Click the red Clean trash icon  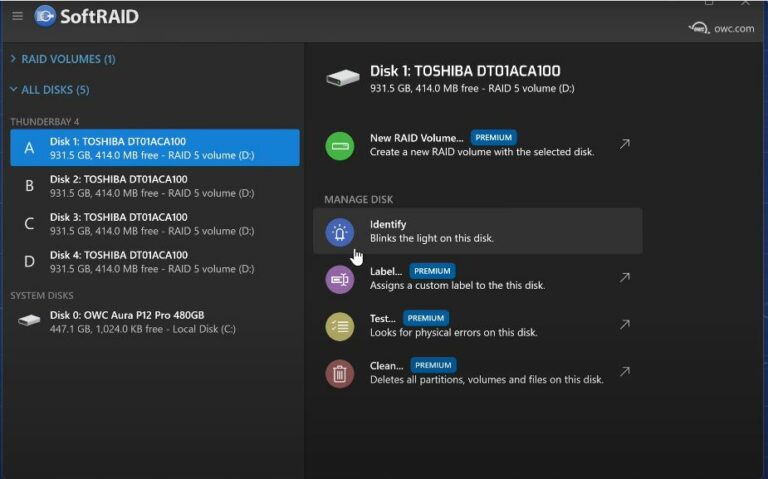(x=340, y=373)
